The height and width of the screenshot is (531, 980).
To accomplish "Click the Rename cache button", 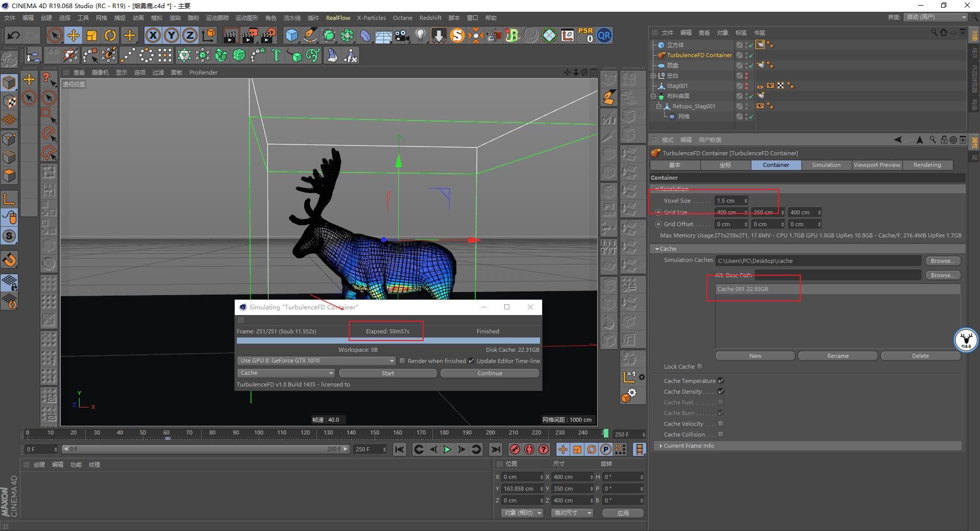I will click(837, 356).
